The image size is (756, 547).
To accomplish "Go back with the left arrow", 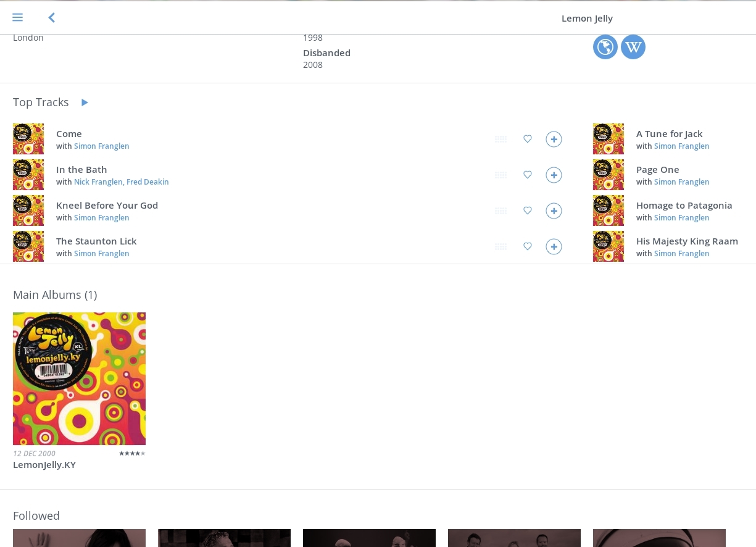I will (52, 17).
